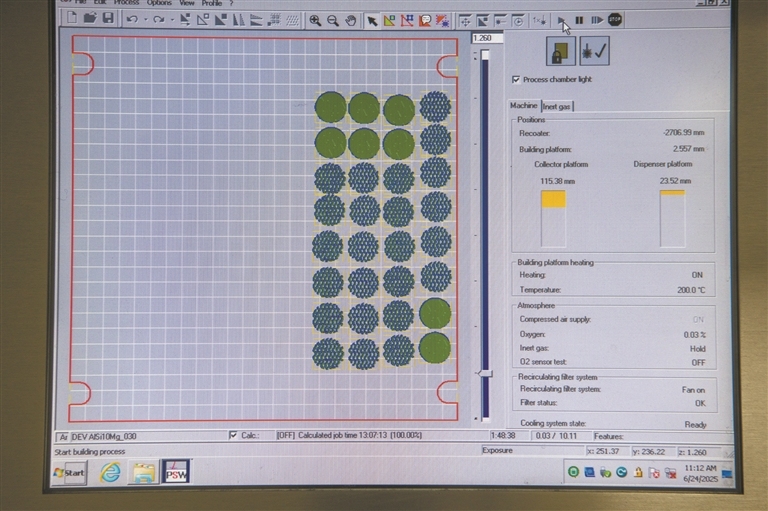Click the Save (floppy disk) toolbar icon

click(x=107, y=19)
